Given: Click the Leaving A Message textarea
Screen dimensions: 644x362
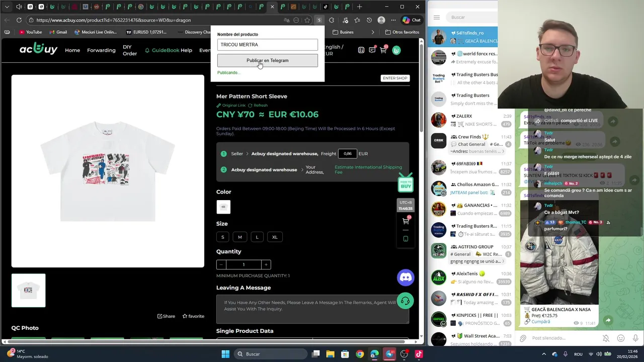Looking at the screenshot, I should (x=312, y=309).
